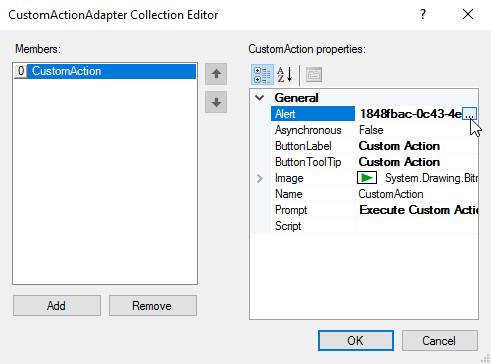Edit ButtonLabel value Custom Action
The image size is (491, 364).
tap(417, 146)
